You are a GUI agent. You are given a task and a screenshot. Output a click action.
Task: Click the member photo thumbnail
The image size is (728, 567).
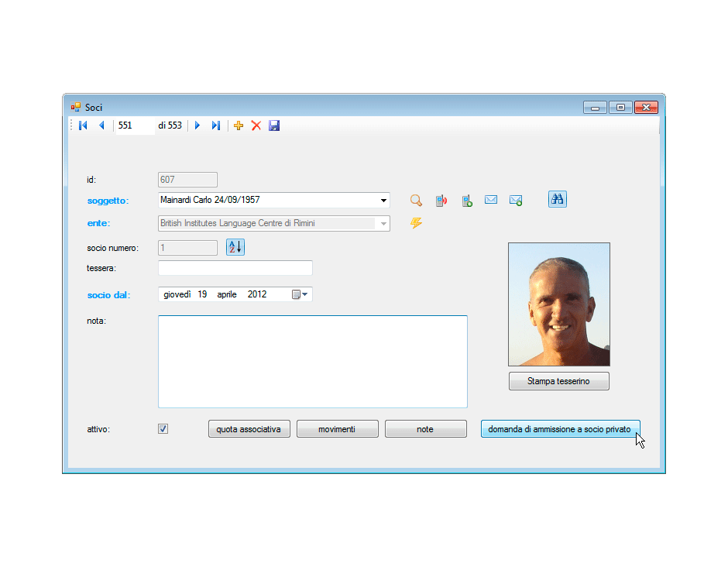[559, 304]
